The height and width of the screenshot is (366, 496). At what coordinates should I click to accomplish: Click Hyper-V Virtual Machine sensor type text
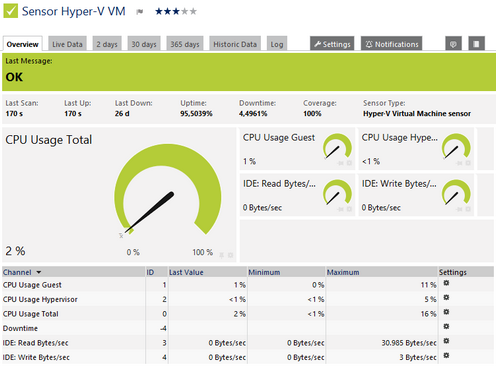point(417,114)
